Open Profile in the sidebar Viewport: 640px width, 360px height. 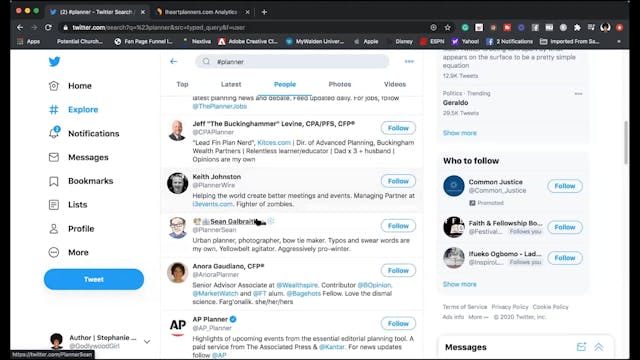tap(71, 229)
